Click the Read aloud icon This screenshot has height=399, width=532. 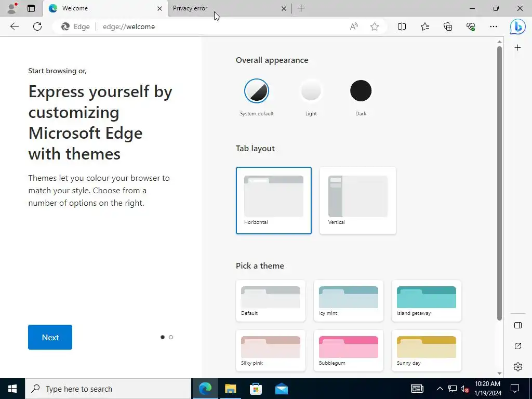click(x=354, y=26)
